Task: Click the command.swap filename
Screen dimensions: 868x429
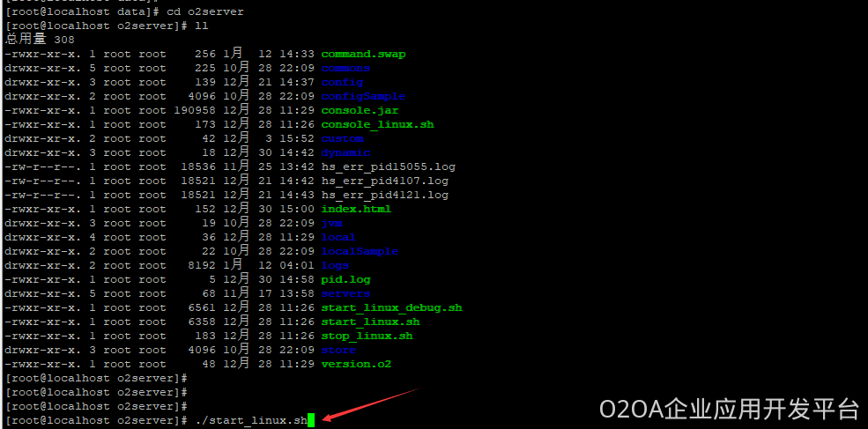Action: [x=363, y=55]
